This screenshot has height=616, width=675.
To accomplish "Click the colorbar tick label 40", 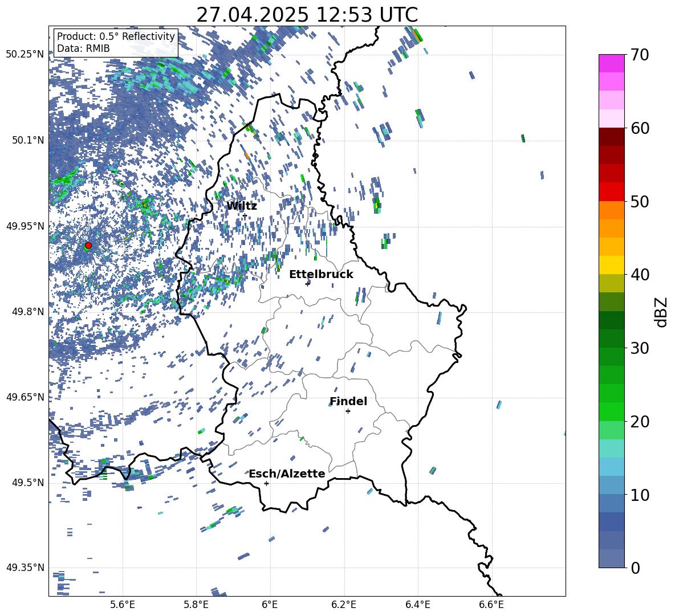I will (x=640, y=275).
